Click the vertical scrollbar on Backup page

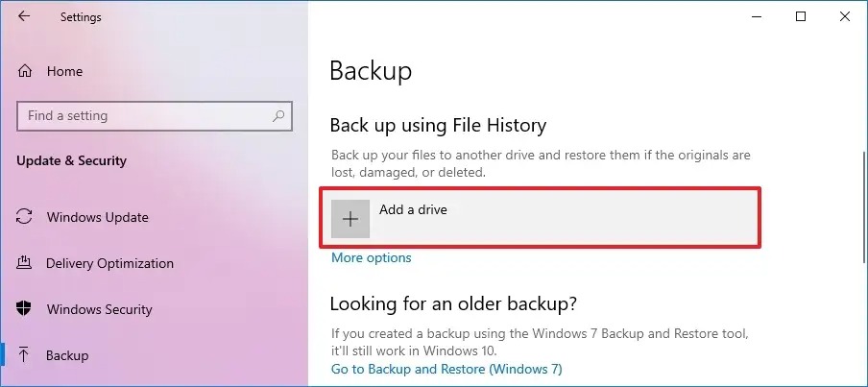864,206
